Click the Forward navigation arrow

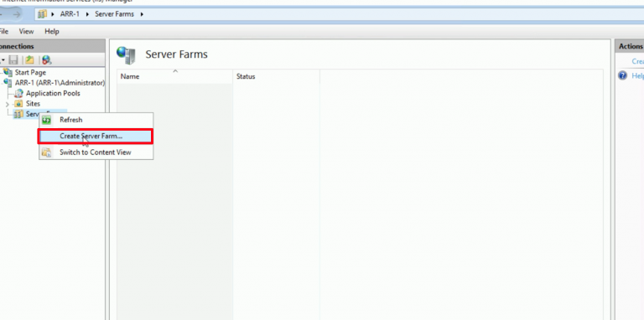[x=16, y=14]
